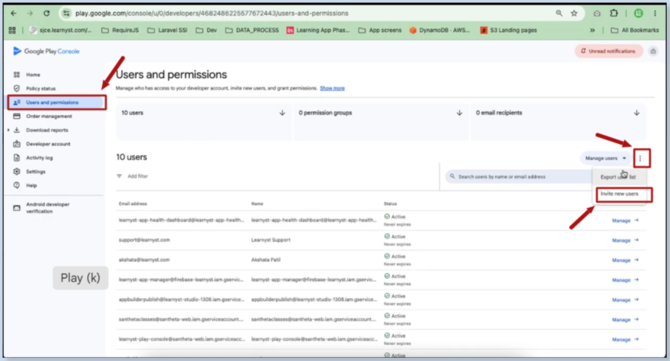Click the Download reports icon
The height and width of the screenshot is (361, 670).
click(x=17, y=130)
